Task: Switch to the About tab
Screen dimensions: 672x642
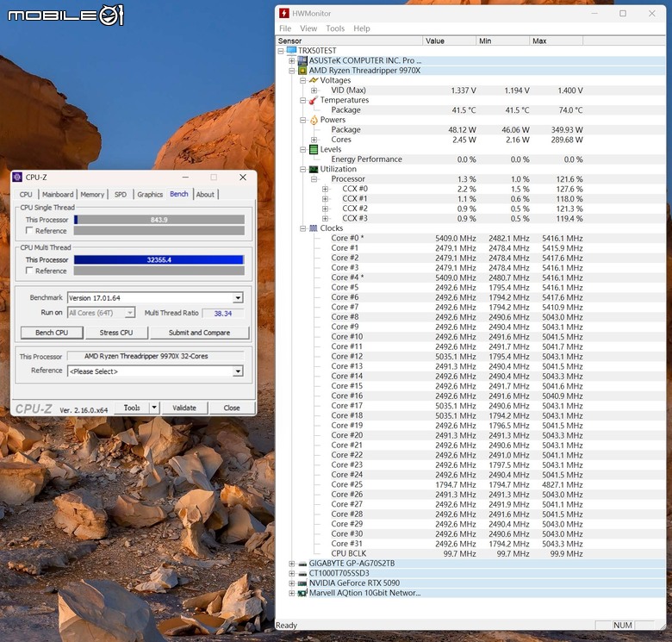Action: pos(205,194)
